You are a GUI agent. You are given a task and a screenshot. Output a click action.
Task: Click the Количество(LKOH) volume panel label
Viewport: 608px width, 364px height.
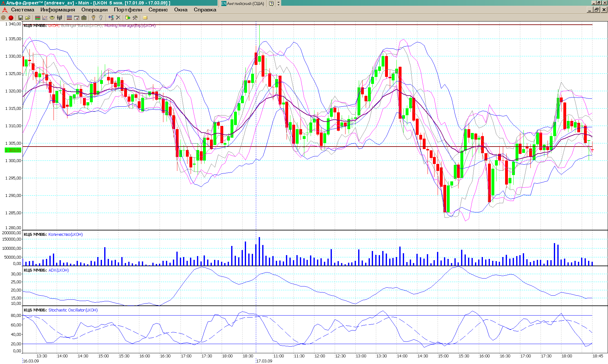pyautogui.click(x=66, y=235)
